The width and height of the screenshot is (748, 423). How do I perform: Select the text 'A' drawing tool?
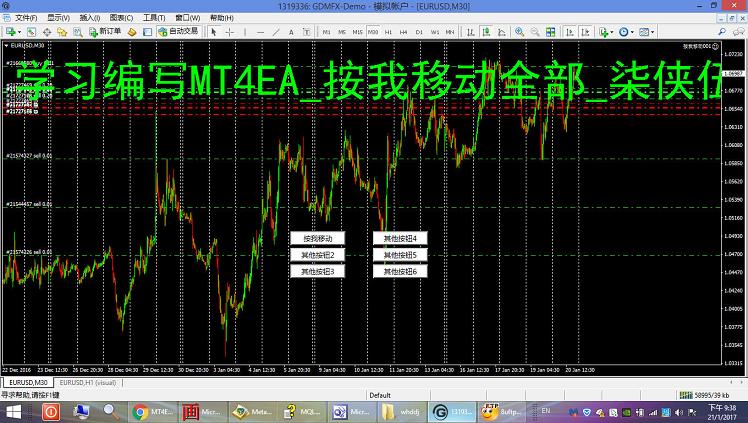[291, 32]
